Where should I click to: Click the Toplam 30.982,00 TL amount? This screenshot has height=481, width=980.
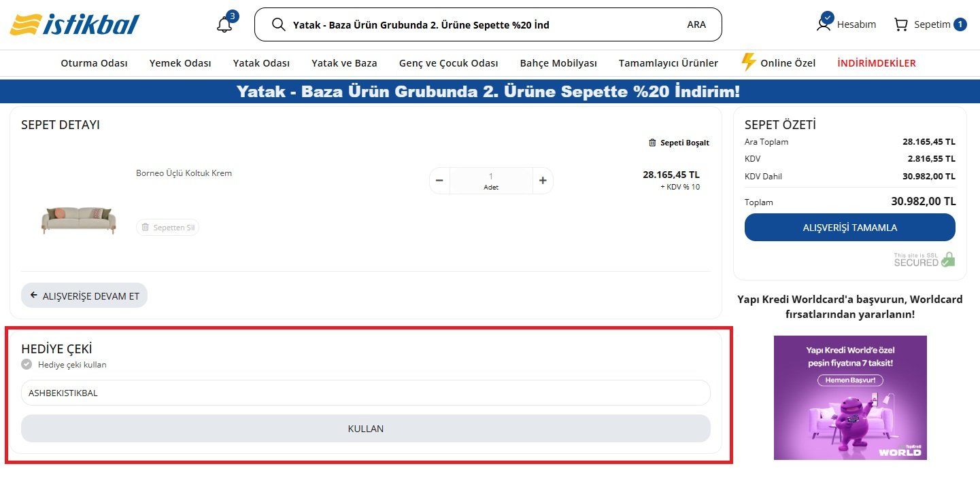click(x=924, y=201)
